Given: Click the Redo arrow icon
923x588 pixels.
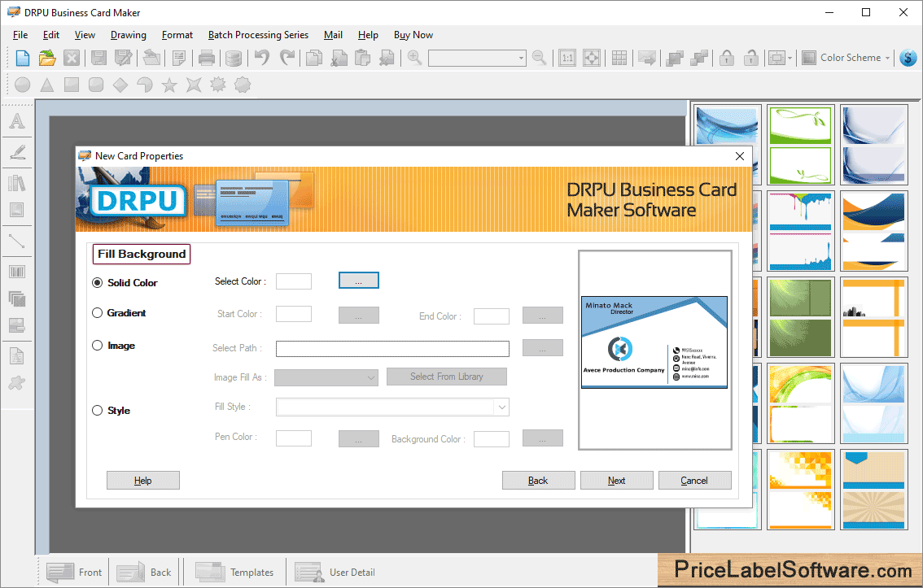Looking at the screenshot, I should 287,58.
